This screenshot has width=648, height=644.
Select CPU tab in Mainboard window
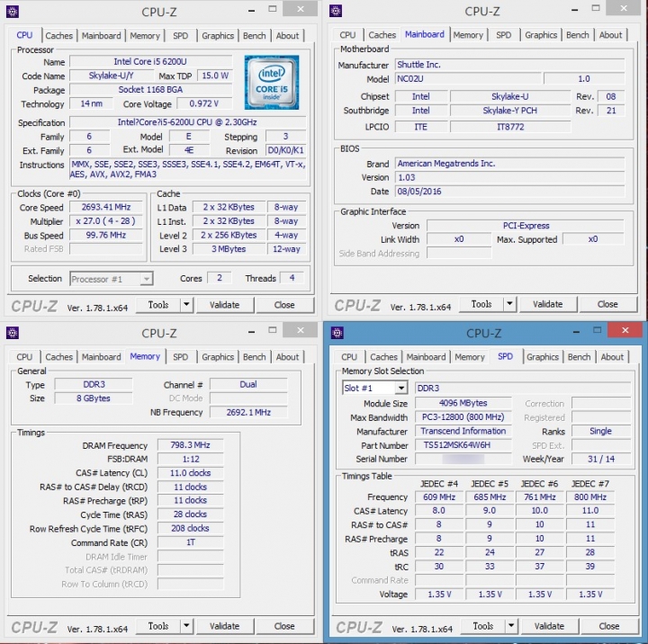(x=347, y=35)
